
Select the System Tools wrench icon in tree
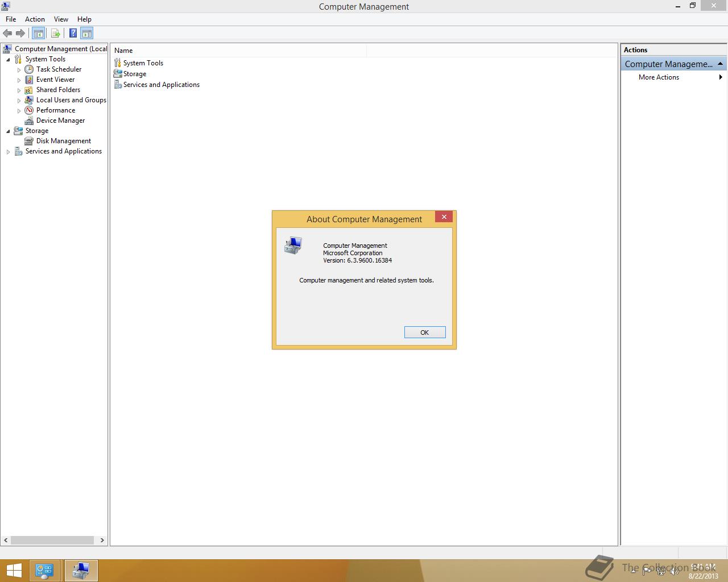pos(18,59)
